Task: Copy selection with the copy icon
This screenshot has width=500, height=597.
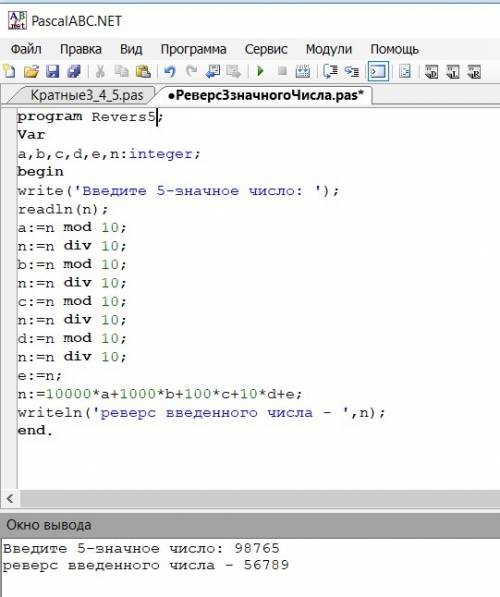Action: tap(121, 72)
